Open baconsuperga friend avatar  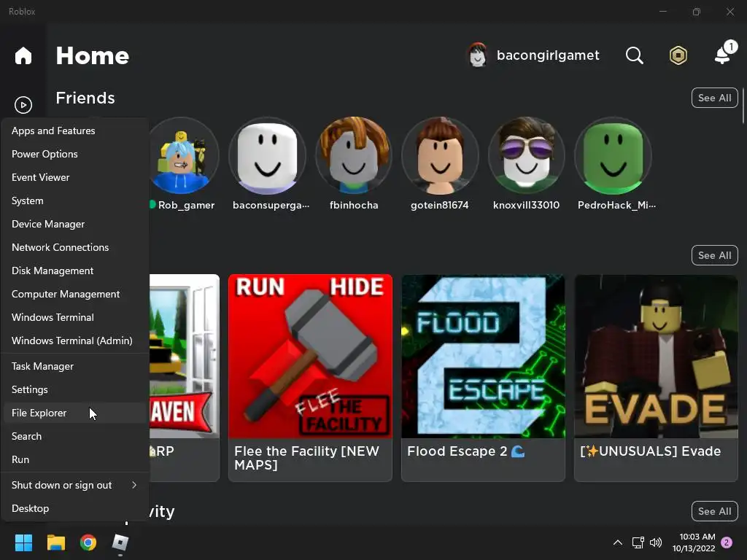(267, 156)
